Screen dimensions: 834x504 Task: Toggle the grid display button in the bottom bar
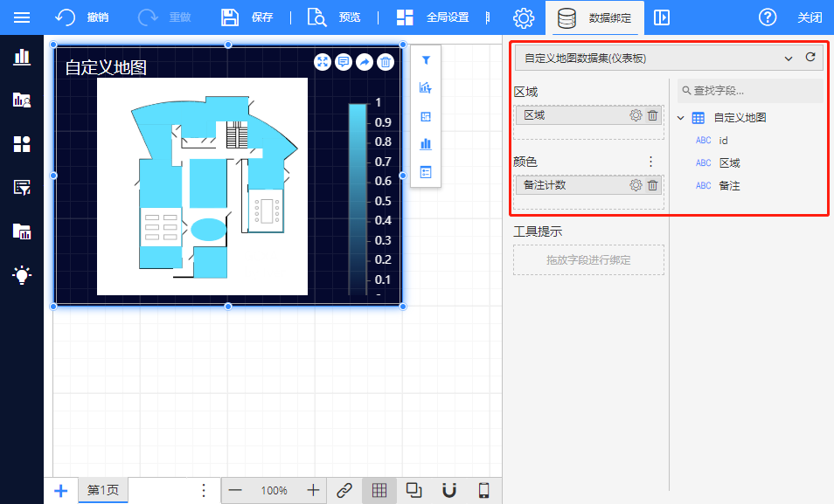(379, 490)
